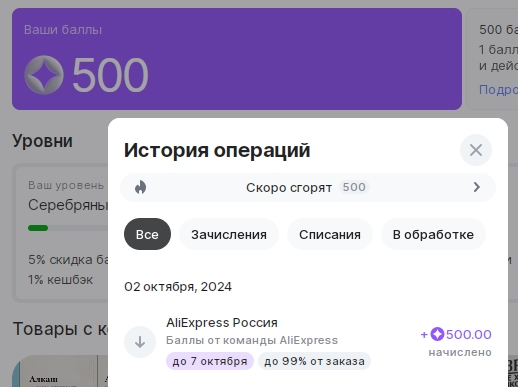Click the green level progress bar
Image resolution: width=518 pixels, height=387 pixels.
click(x=38, y=228)
